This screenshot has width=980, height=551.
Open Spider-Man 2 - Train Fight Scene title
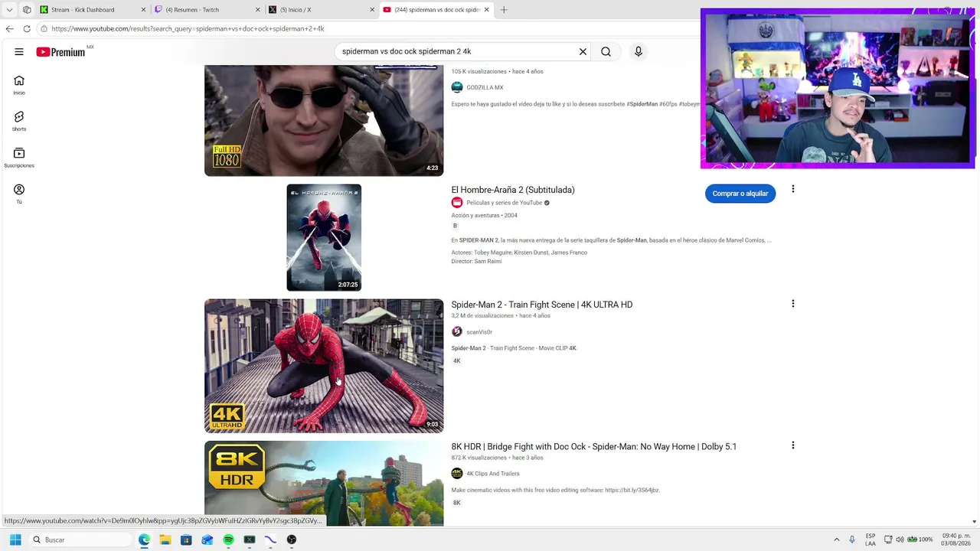click(x=542, y=305)
